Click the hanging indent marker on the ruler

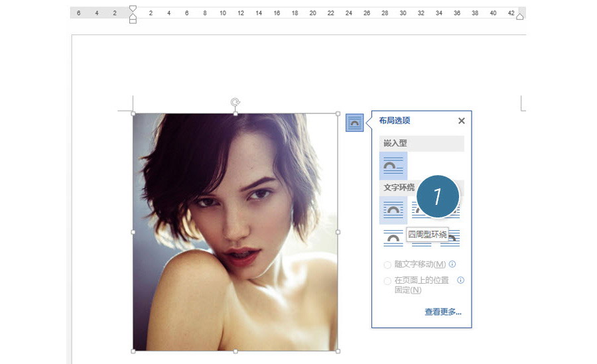point(133,17)
